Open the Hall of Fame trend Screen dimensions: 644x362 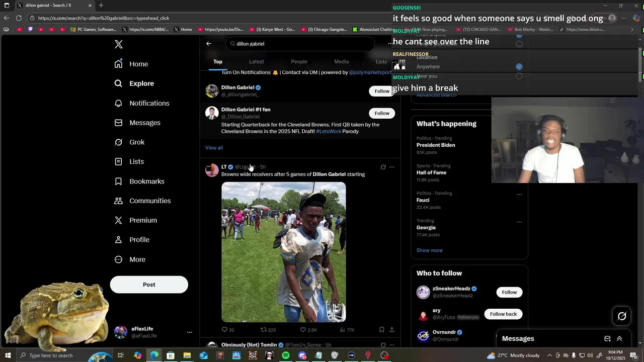[431, 172]
